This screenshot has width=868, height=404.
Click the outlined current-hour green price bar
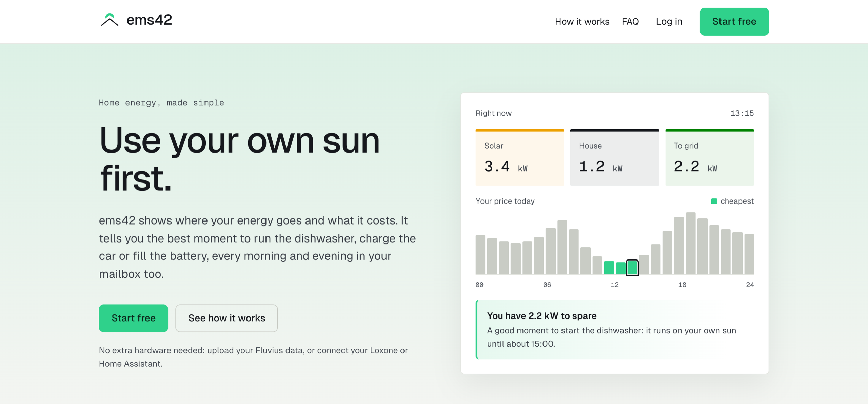tap(632, 268)
